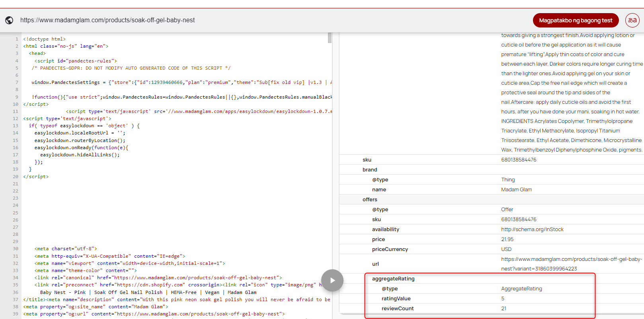Image resolution: width=644 pixels, height=319 pixels.
Task: Click the language switcher icon
Action: [x=632, y=20]
